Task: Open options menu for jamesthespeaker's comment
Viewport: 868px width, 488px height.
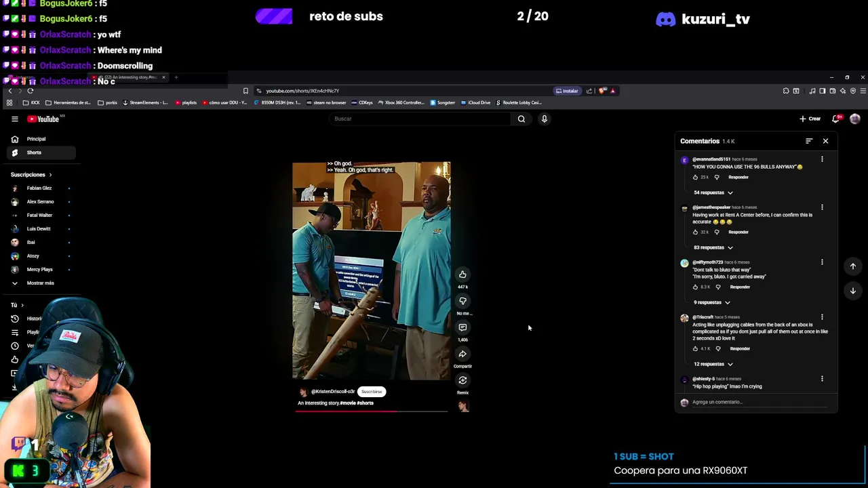Action: click(x=822, y=207)
